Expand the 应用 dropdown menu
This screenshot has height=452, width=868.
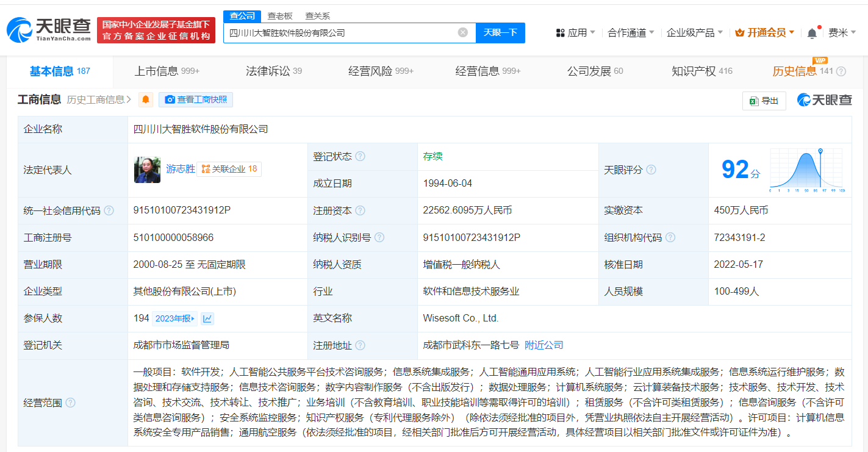point(575,33)
